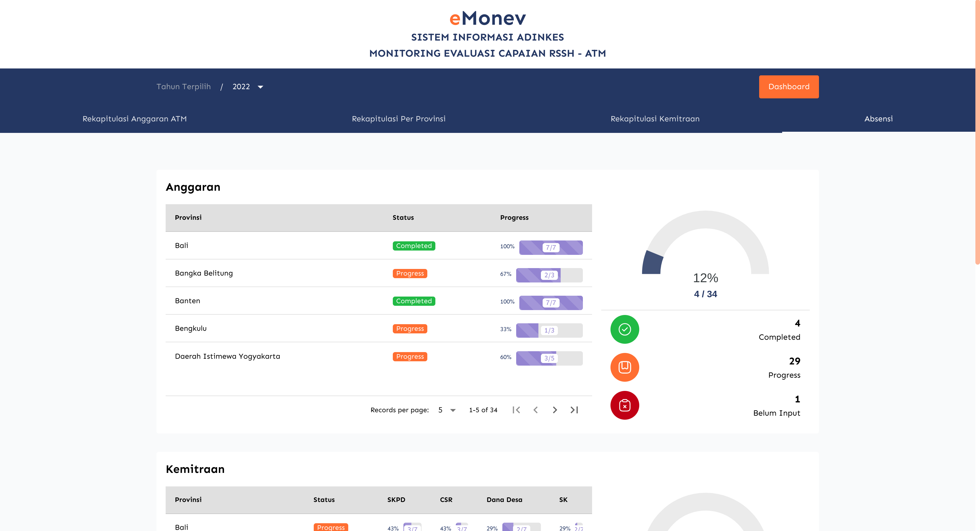Open Rekapitulasi Per Provinsi tab

pyautogui.click(x=398, y=119)
